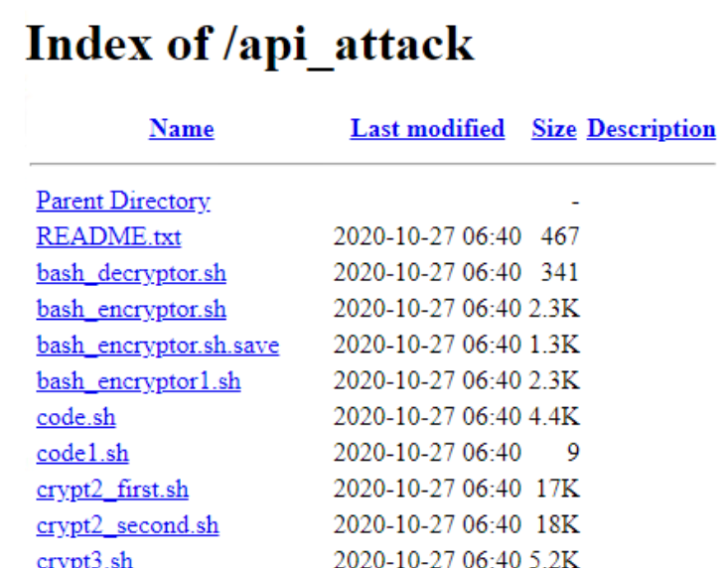Sort files by Last modified header
The height and width of the screenshot is (568, 728).
coord(427,129)
